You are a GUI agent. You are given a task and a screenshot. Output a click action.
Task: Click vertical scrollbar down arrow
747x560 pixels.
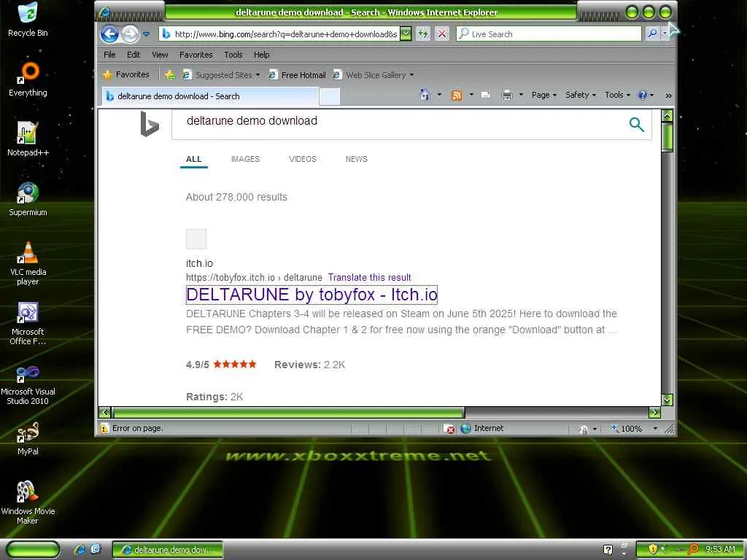click(x=667, y=400)
